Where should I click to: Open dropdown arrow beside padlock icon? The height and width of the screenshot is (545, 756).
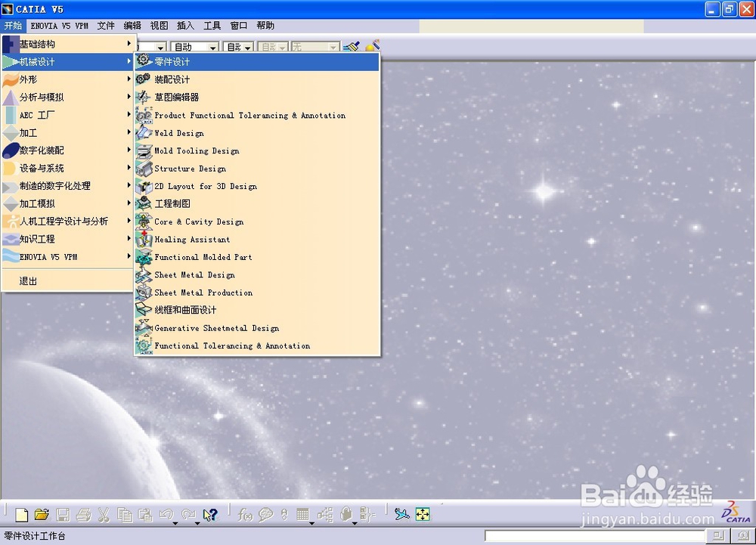(x=355, y=523)
